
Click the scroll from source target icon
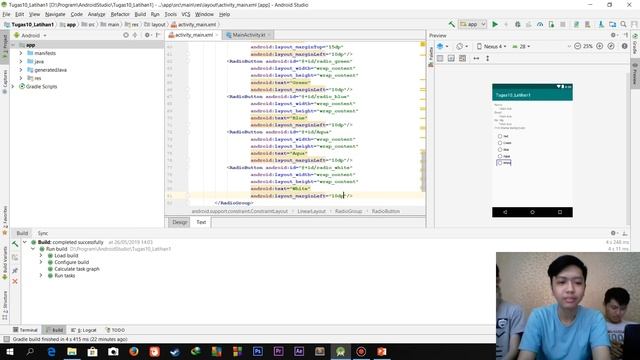tap(126, 36)
